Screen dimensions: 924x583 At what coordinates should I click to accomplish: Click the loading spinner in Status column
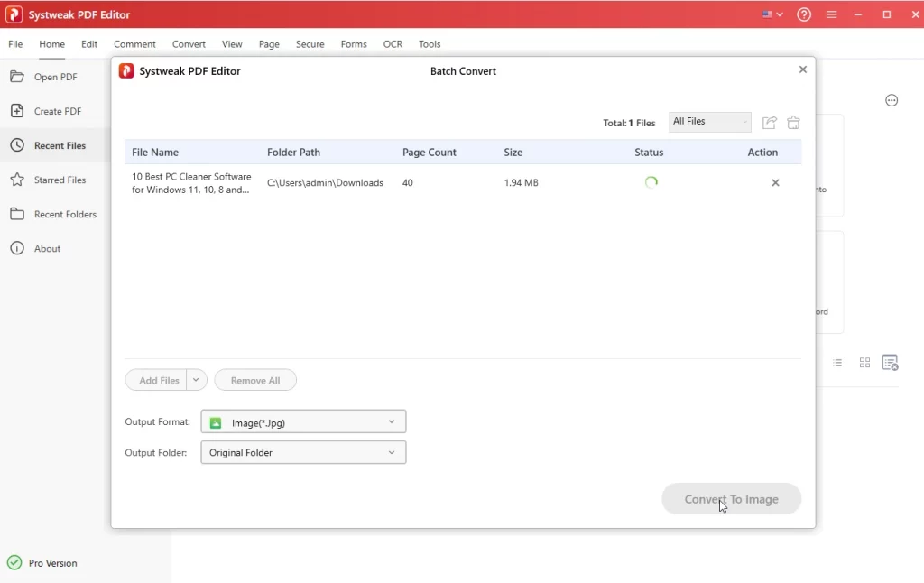[651, 182]
